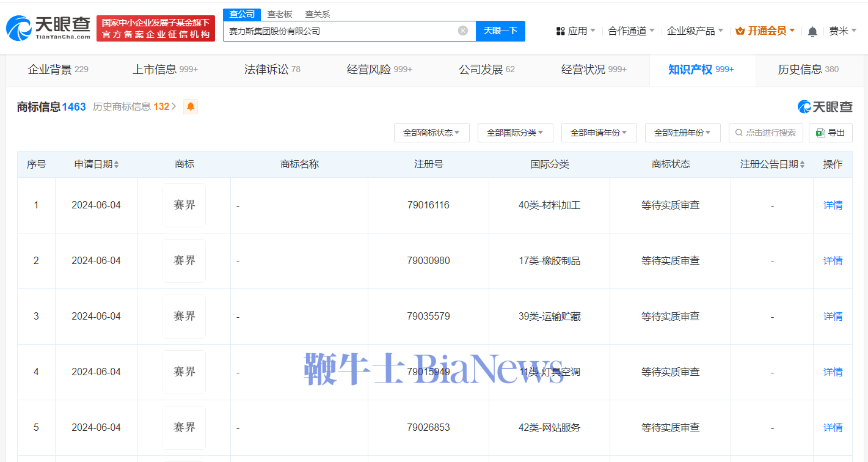The height and width of the screenshot is (462, 868).
Task: Open the 经营风险 tab
Action: (x=379, y=70)
